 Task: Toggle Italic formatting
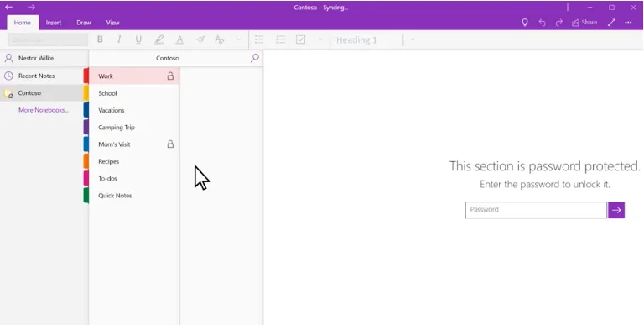(x=119, y=39)
